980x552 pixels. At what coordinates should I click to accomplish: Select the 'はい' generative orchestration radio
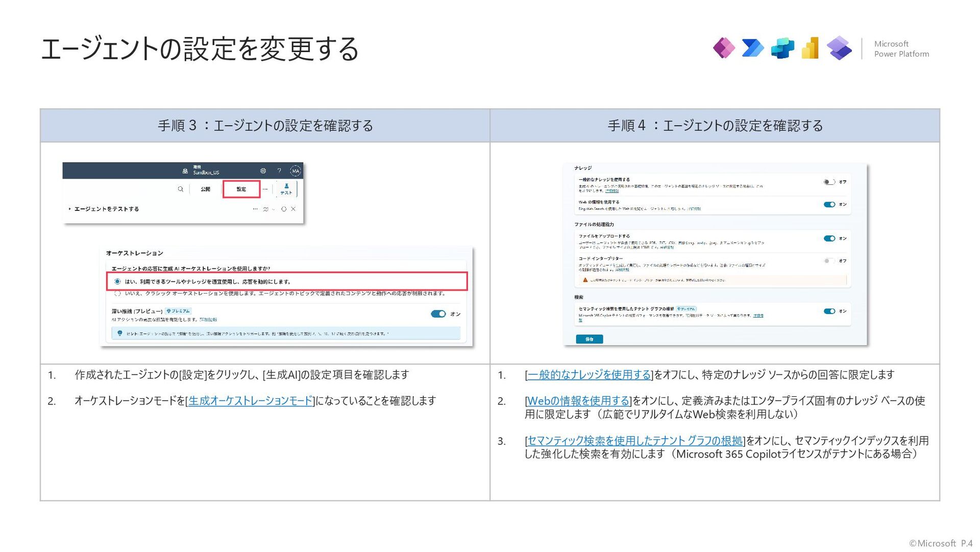[x=117, y=281]
